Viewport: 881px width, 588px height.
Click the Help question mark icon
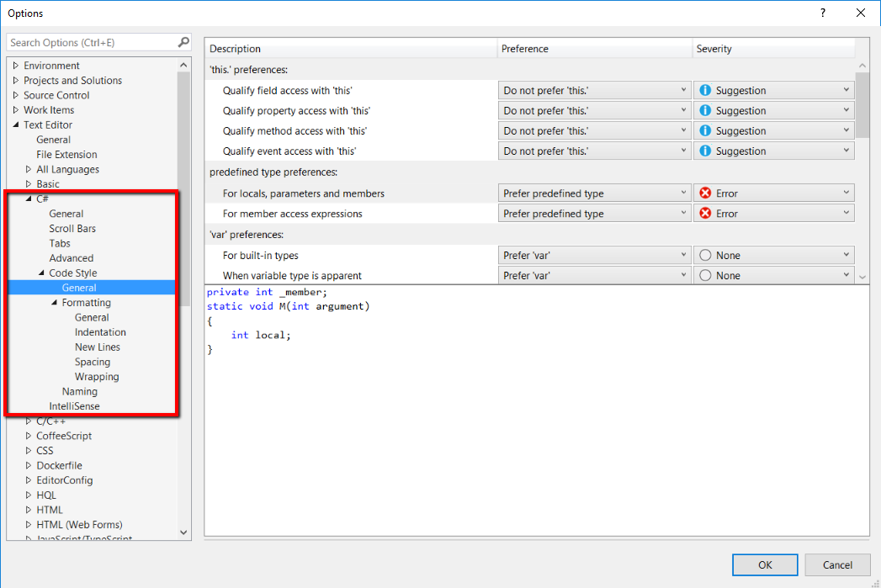coord(822,13)
